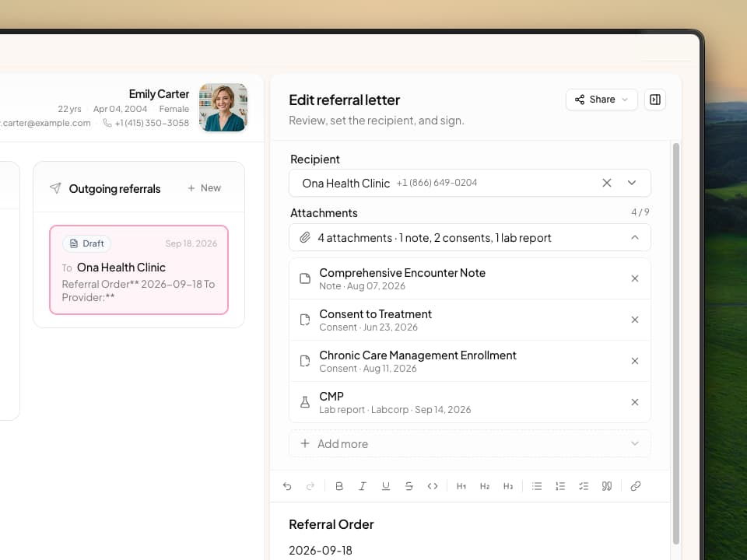The image size is (747, 560).
Task: Redo the last edit
Action: coord(310,486)
